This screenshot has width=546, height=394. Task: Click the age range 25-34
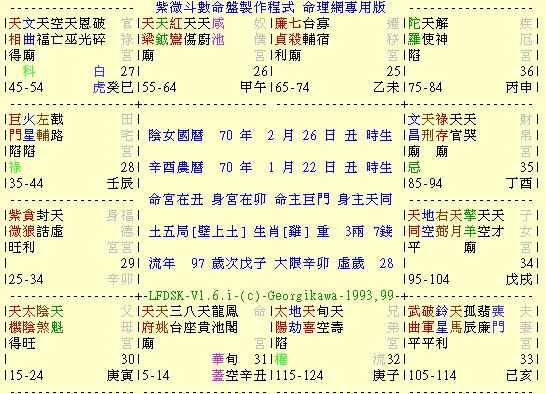26,279
